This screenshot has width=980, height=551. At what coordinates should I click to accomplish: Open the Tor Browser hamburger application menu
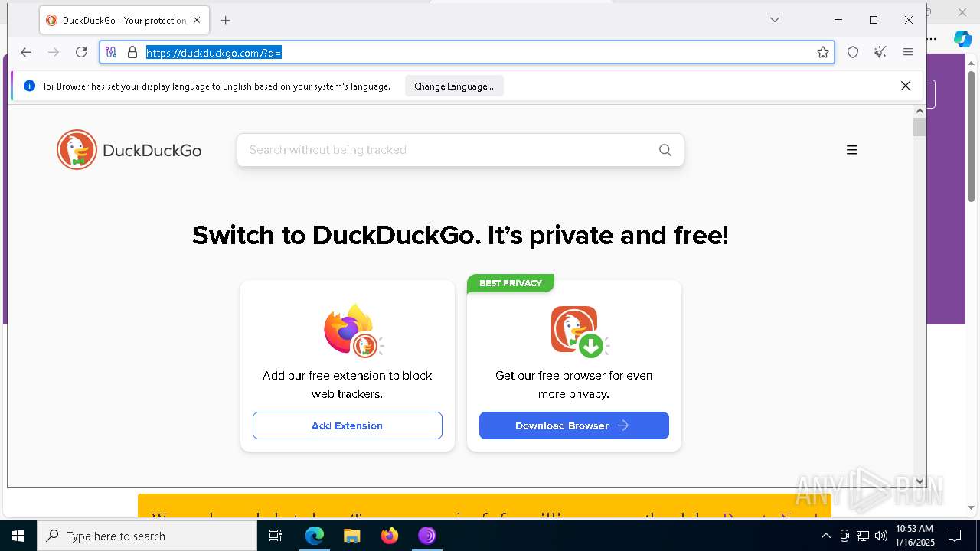[x=908, y=52]
